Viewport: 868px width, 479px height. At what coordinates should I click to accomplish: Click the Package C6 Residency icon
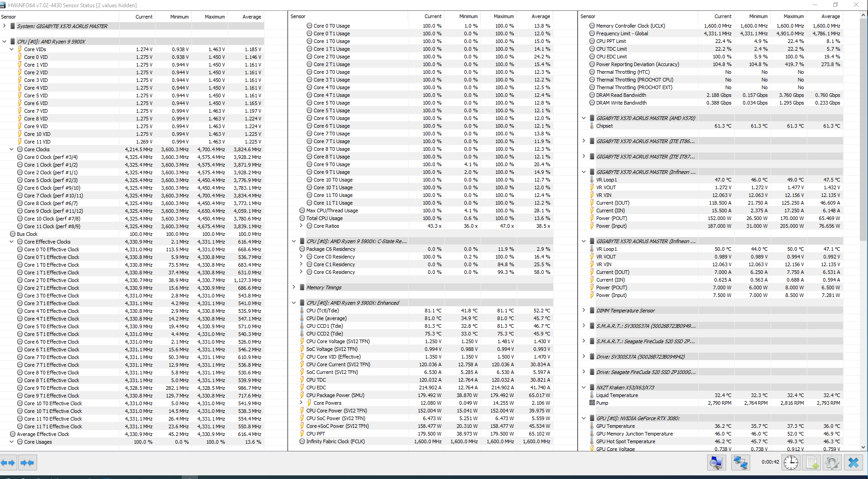tap(302, 249)
